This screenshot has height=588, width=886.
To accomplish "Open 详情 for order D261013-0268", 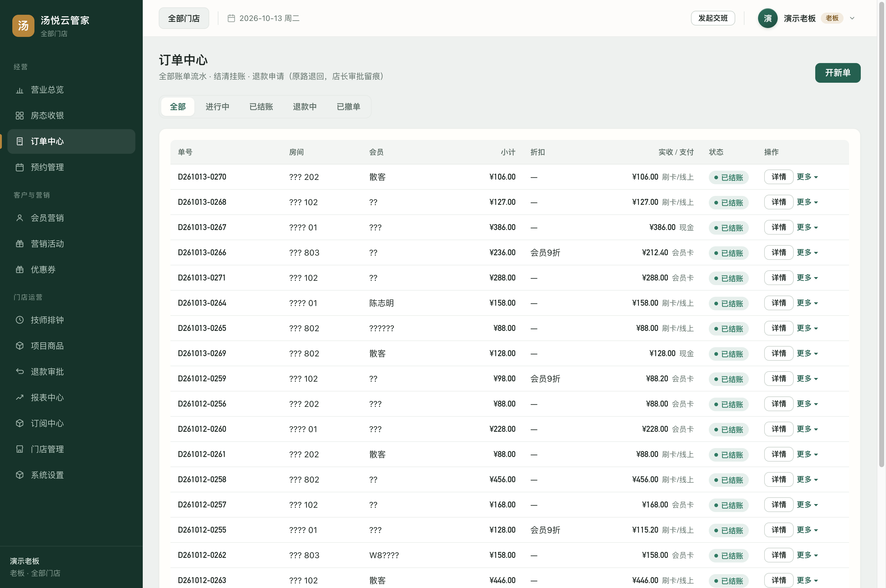I will coord(779,202).
